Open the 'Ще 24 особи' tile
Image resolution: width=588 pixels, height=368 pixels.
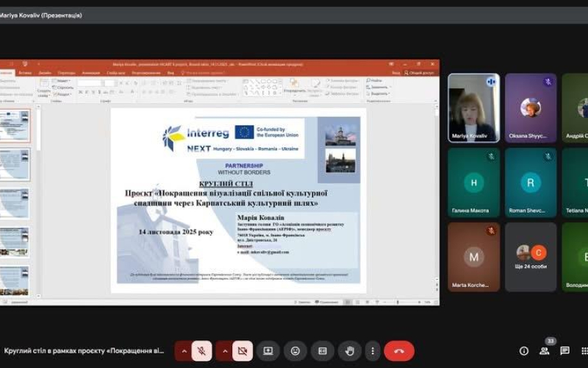(531, 257)
